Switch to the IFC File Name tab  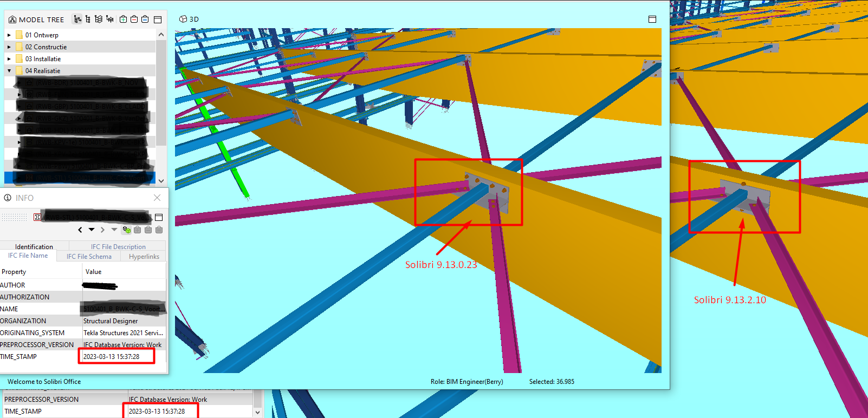point(28,256)
